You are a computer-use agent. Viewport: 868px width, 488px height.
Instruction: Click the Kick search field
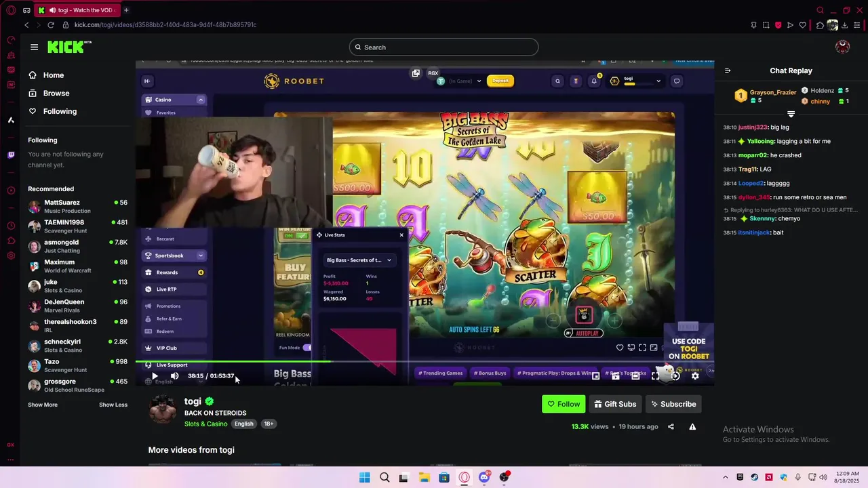pos(444,47)
